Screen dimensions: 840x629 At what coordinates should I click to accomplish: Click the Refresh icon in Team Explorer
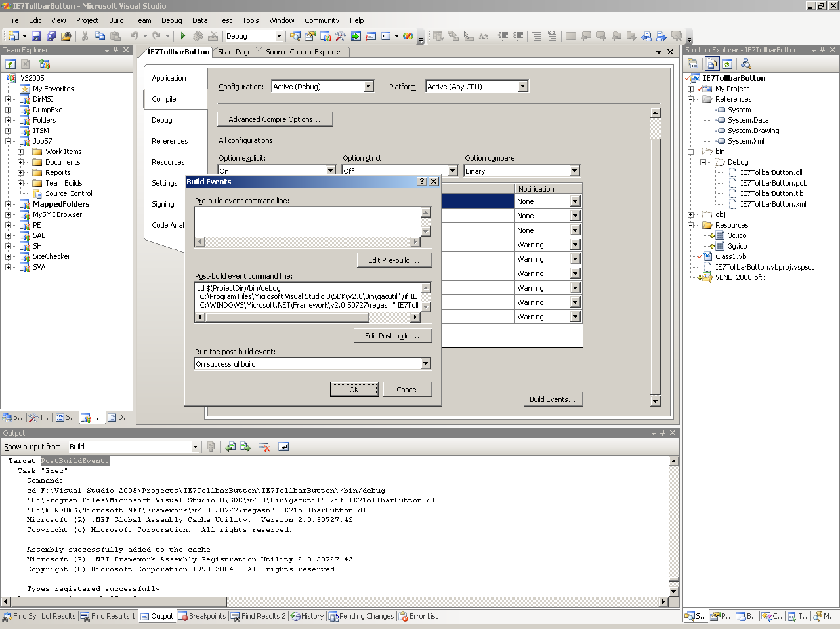pos(10,64)
